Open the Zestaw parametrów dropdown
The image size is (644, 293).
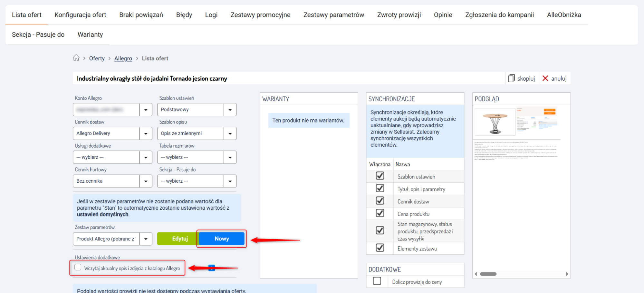(146, 239)
